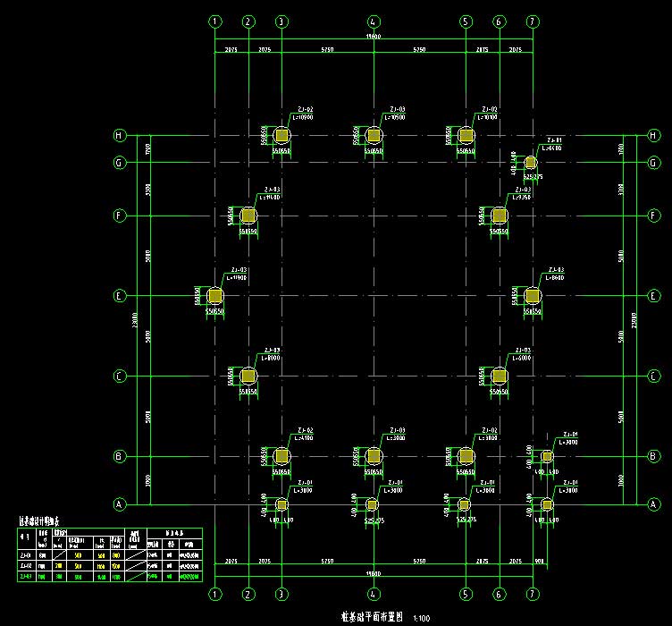Select the right grid axis bubble C
This screenshot has width=672, height=626.
(x=653, y=376)
